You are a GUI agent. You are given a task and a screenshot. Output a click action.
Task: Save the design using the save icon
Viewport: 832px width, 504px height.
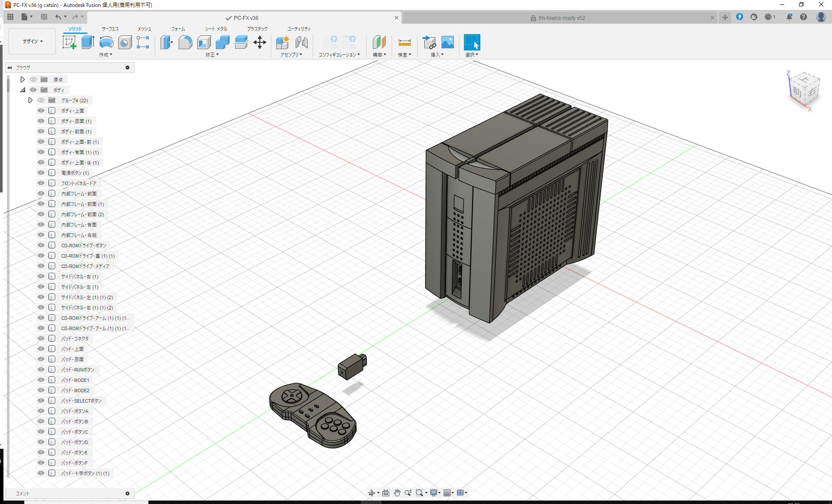click(44, 16)
